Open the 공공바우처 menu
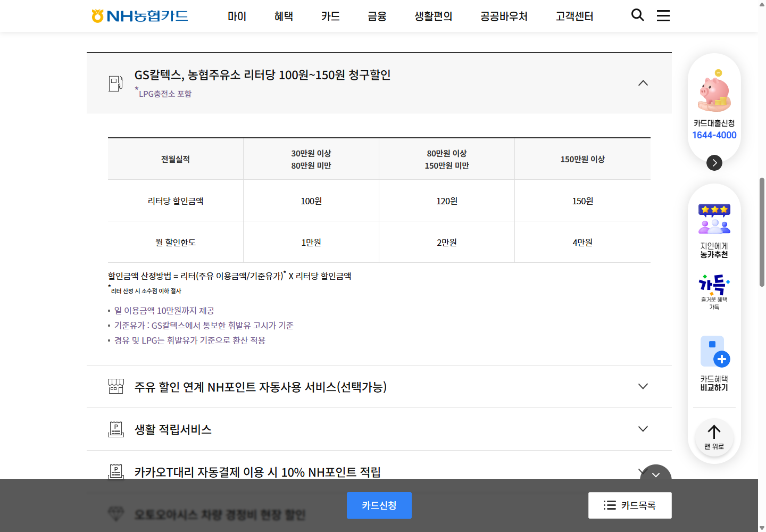 coord(504,16)
